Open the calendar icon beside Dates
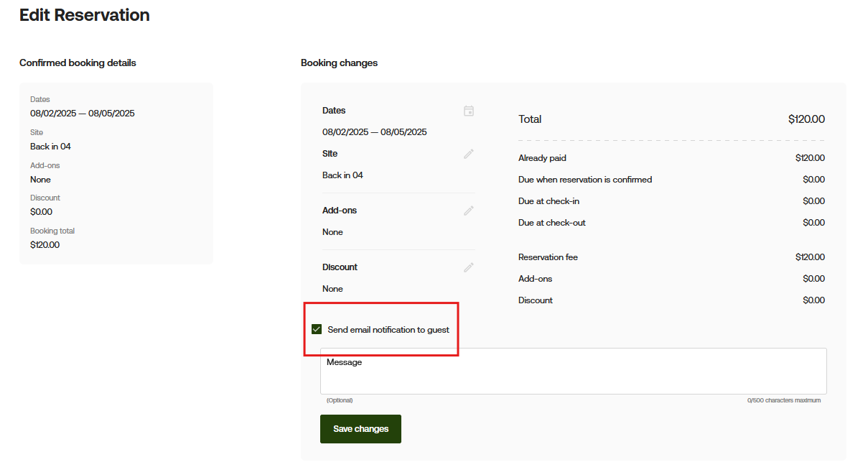The image size is (868, 475). [x=469, y=111]
